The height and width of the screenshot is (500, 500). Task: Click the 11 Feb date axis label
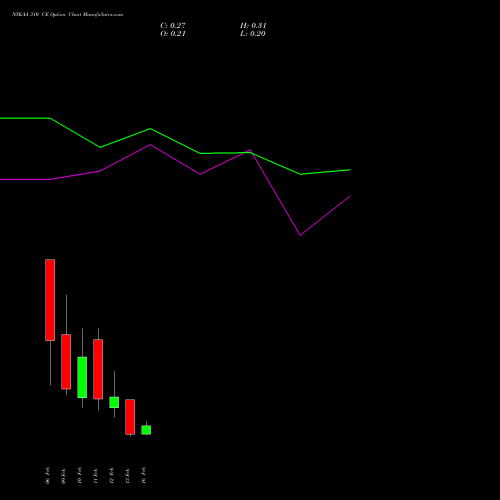[96, 476]
